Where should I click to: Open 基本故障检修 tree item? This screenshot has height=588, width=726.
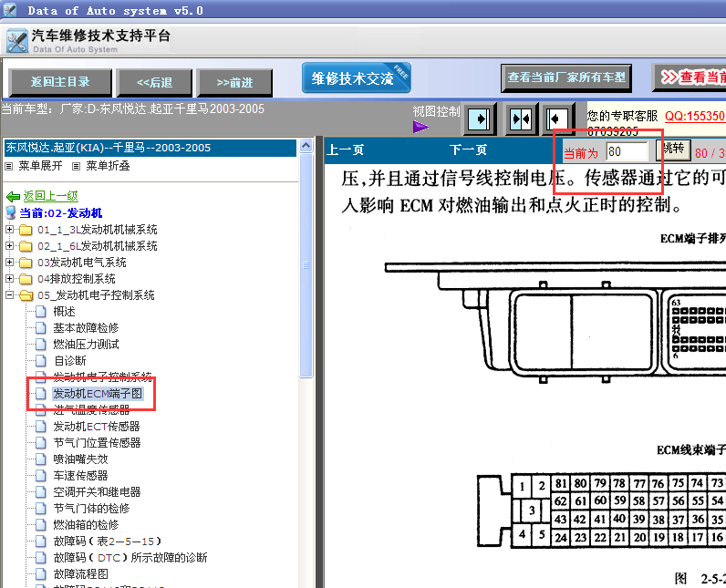pyautogui.click(x=86, y=328)
